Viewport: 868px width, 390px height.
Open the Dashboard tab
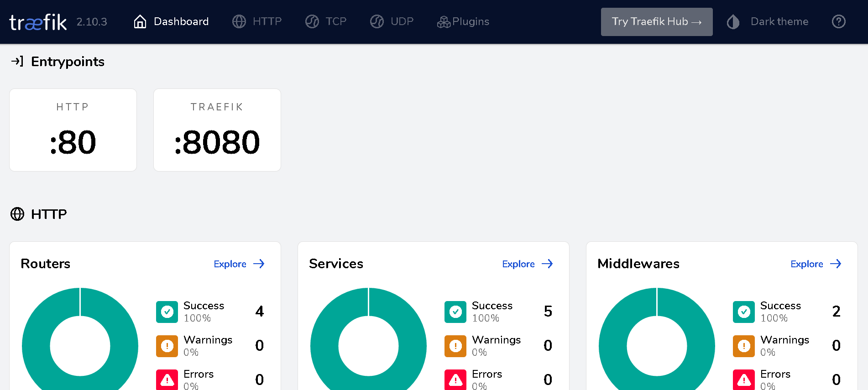pyautogui.click(x=171, y=21)
